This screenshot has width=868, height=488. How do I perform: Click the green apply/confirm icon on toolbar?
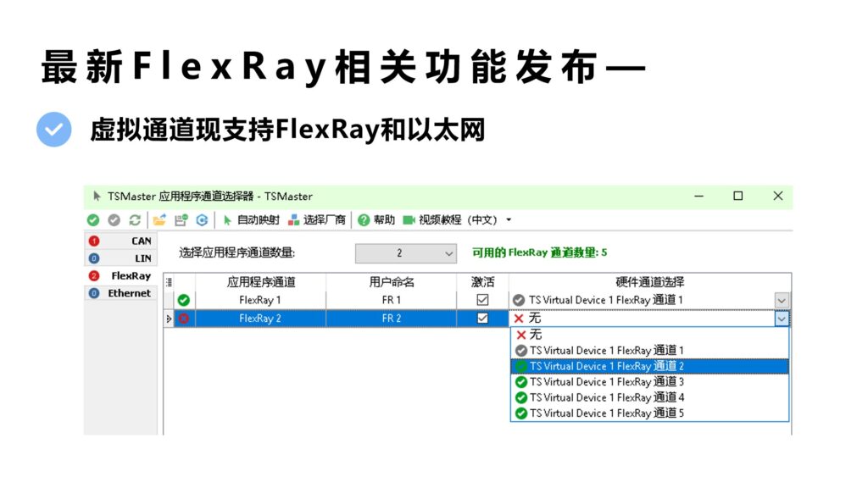[x=93, y=219]
